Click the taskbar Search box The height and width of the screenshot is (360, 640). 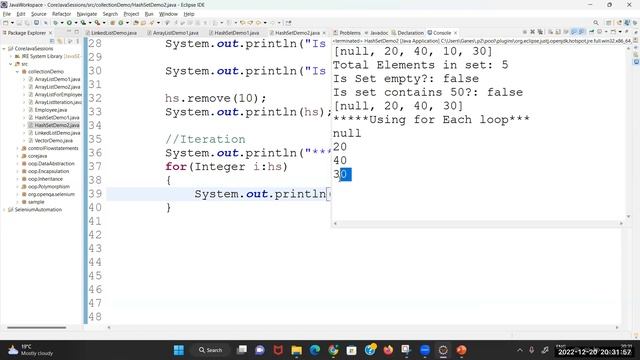[211, 350]
